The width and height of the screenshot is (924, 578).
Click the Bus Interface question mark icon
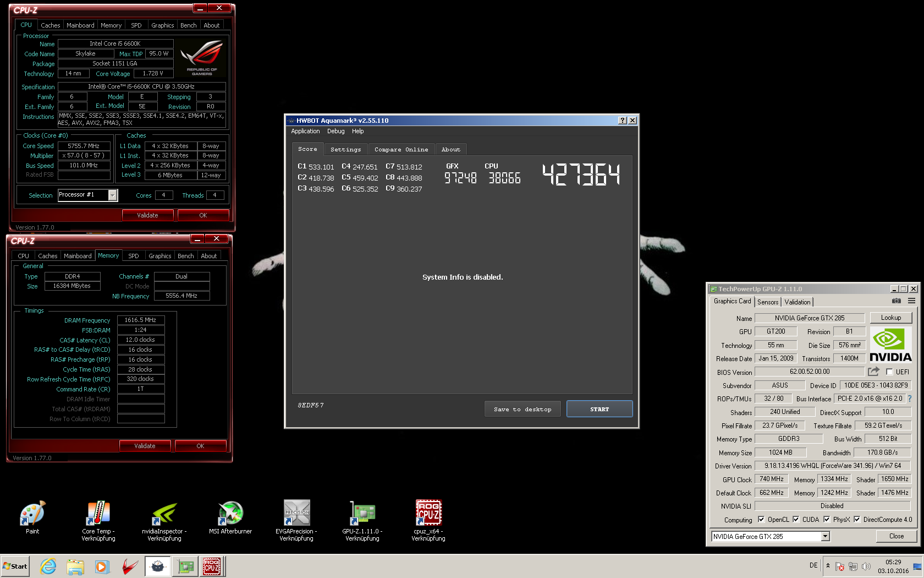pos(910,399)
